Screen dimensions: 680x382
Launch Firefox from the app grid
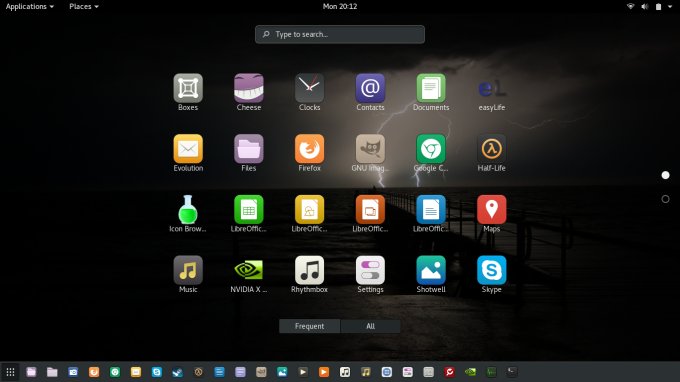click(x=309, y=149)
